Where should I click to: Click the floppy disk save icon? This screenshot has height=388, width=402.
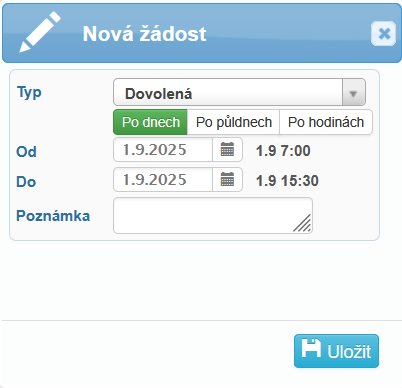[x=311, y=349]
